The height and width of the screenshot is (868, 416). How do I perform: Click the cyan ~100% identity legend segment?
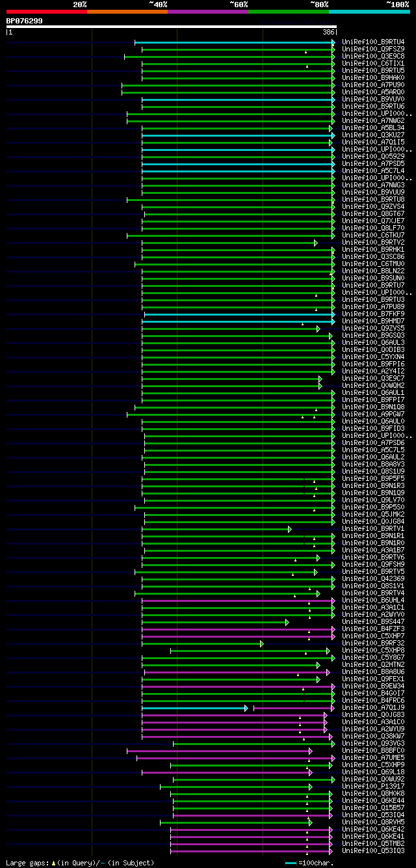click(x=369, y=12)
